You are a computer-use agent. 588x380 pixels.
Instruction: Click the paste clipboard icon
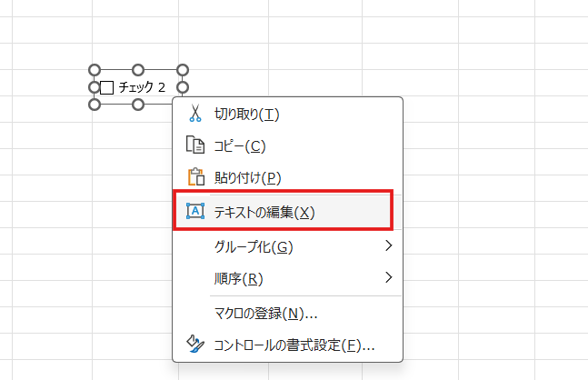194,177
